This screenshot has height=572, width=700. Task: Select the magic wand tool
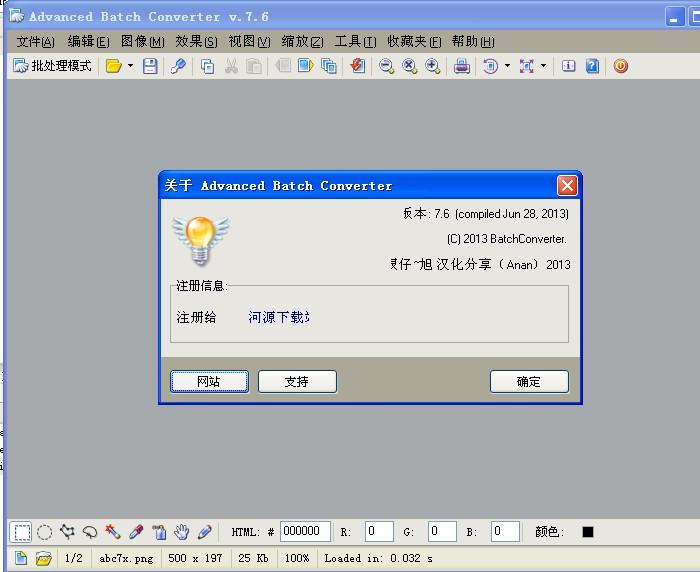[113, 531]
